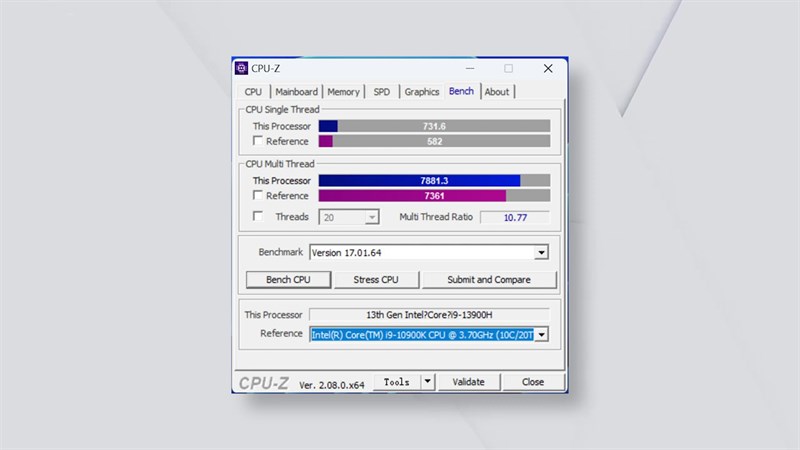Open the Tools dropdown arrow
The image size is (800, 450).
(427, 381)
